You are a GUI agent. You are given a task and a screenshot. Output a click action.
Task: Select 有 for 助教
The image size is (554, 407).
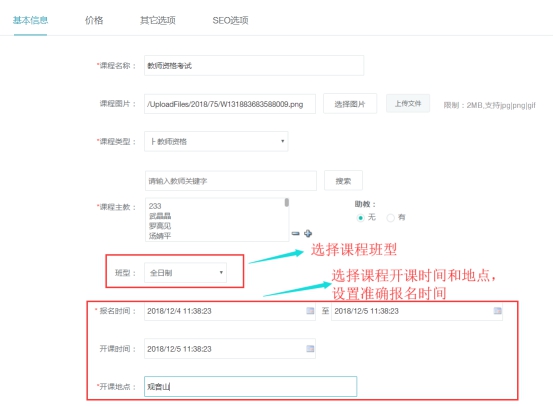390,218
